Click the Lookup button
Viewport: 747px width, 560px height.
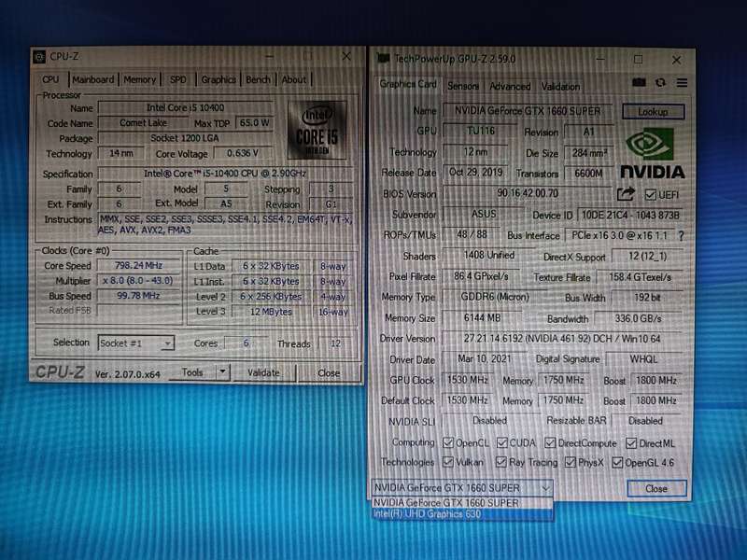(653, 112)
